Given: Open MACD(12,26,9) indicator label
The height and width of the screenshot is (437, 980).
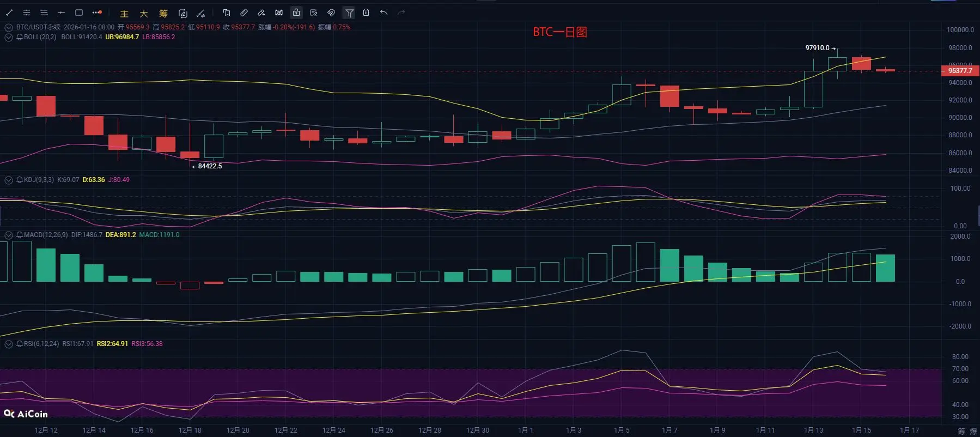Looking at the screenshot, I should tap(46, 235).
